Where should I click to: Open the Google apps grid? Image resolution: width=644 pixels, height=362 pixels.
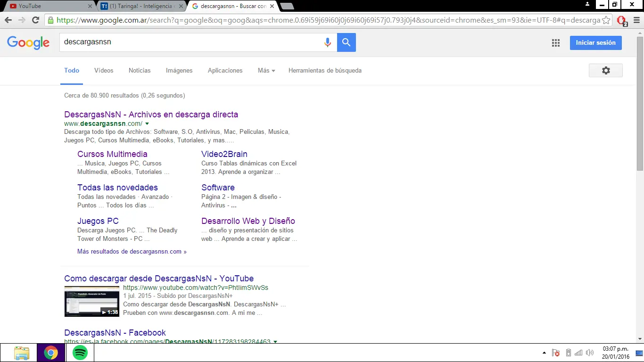pos(556,43)
